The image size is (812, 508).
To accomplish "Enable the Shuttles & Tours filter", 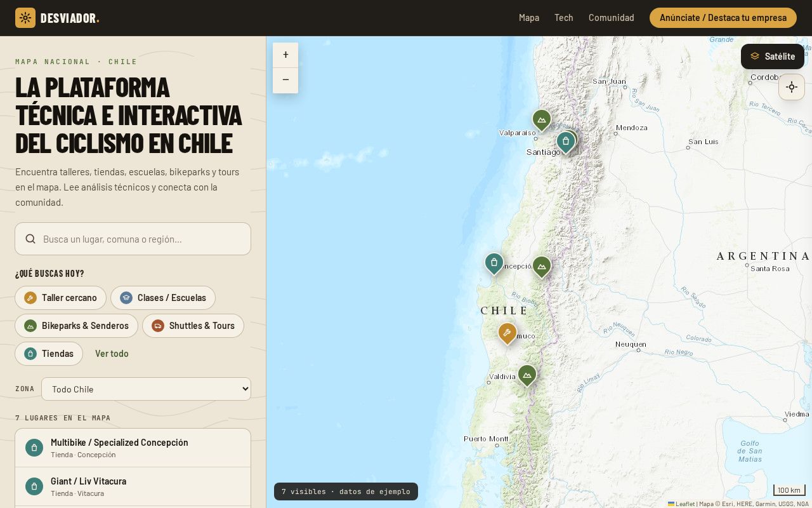I will 193,326.
